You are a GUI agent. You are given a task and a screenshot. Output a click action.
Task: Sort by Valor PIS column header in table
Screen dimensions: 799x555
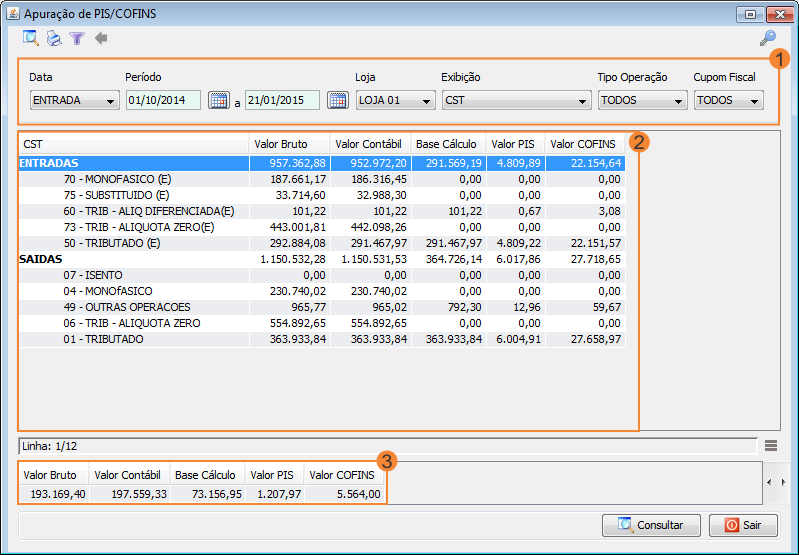click(516, 144)
